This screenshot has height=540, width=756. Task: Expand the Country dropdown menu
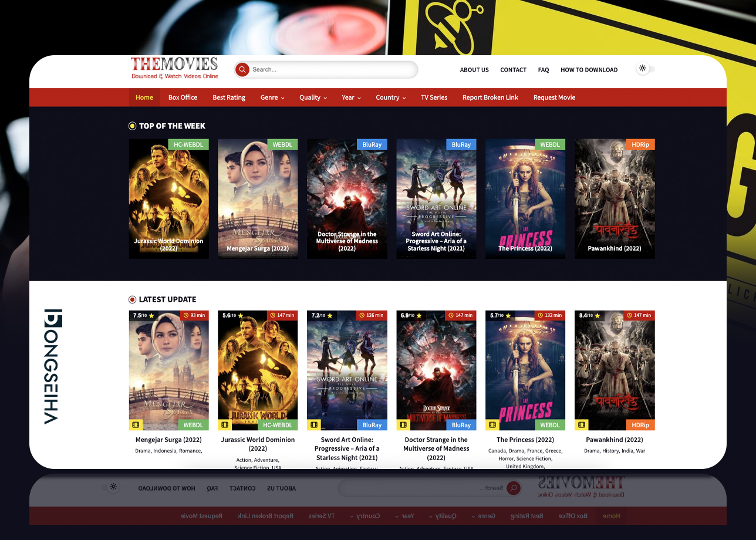[391, 97]
